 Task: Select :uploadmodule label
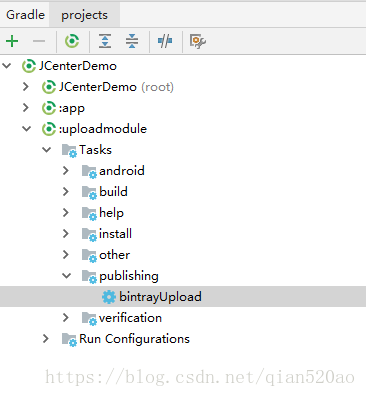pos(103,129)
